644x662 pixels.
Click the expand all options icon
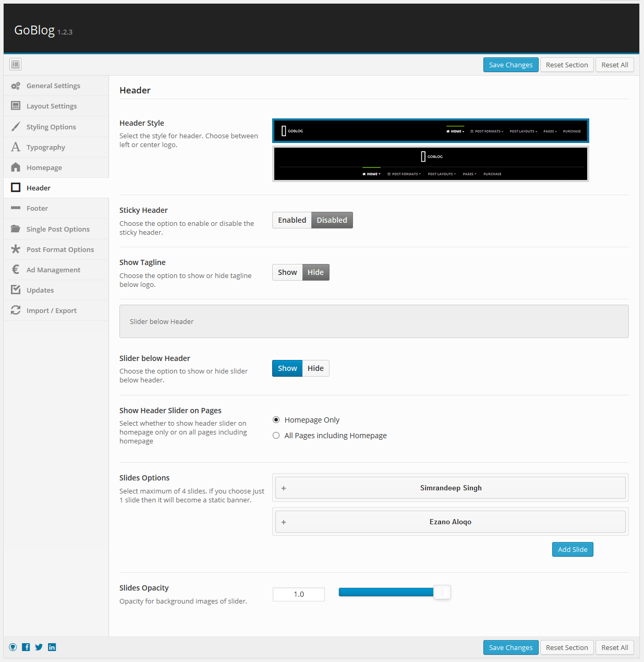(16, 64)
